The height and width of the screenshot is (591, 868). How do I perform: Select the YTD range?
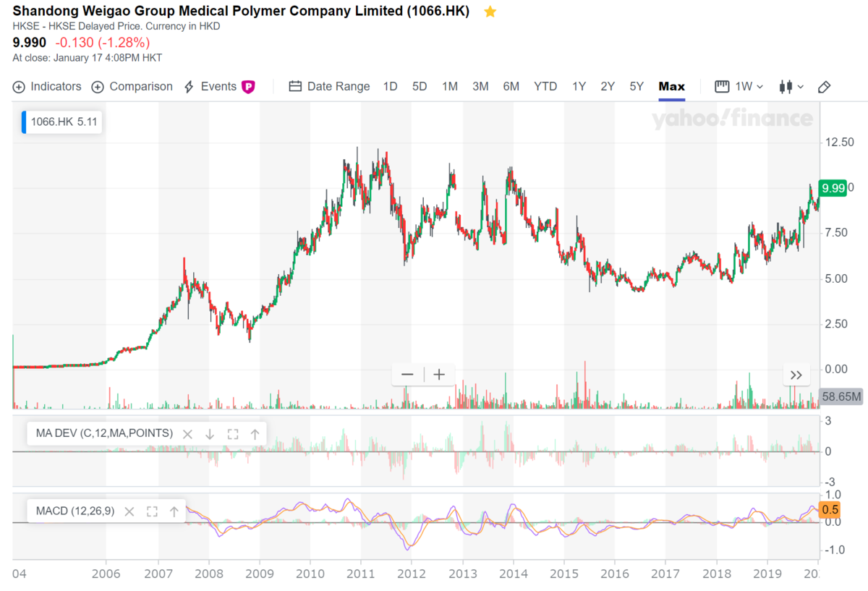(x=545, y=87)
